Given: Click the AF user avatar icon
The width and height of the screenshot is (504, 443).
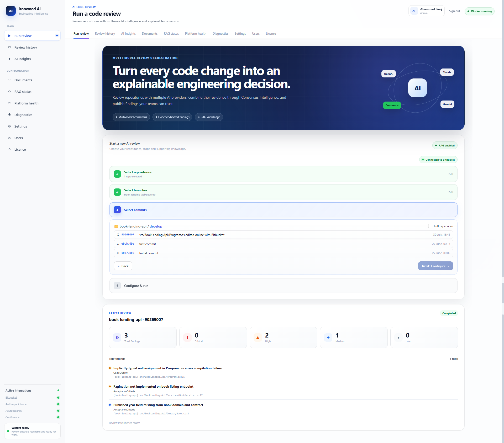Looking at the screenshot, I should 414,11.
